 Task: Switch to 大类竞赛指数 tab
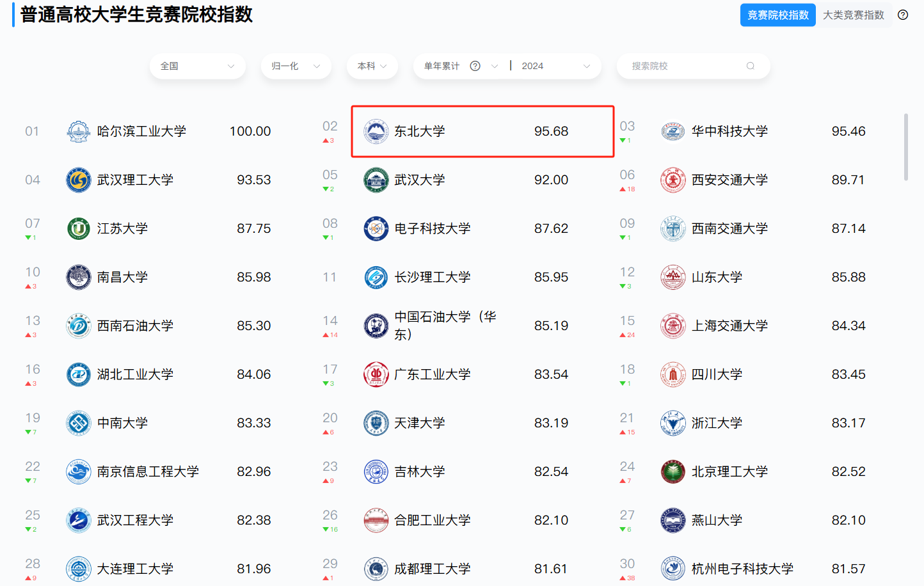[853, 15]
